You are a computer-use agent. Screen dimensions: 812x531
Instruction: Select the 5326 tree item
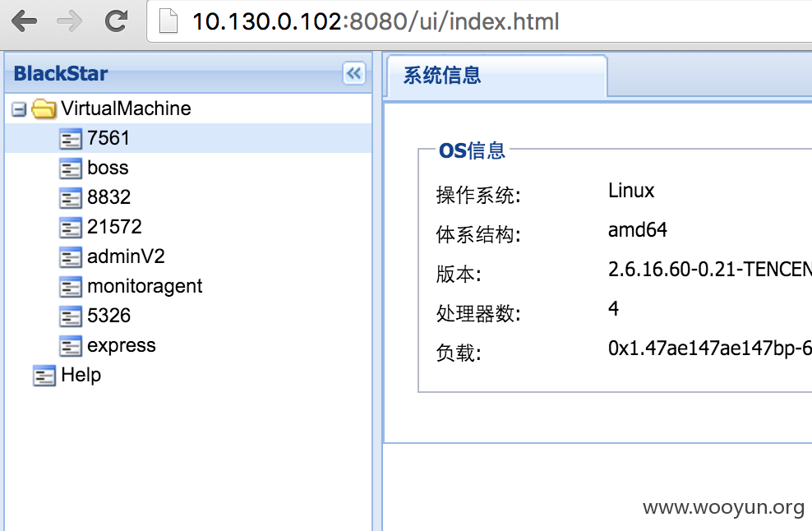tap(108, 316)
